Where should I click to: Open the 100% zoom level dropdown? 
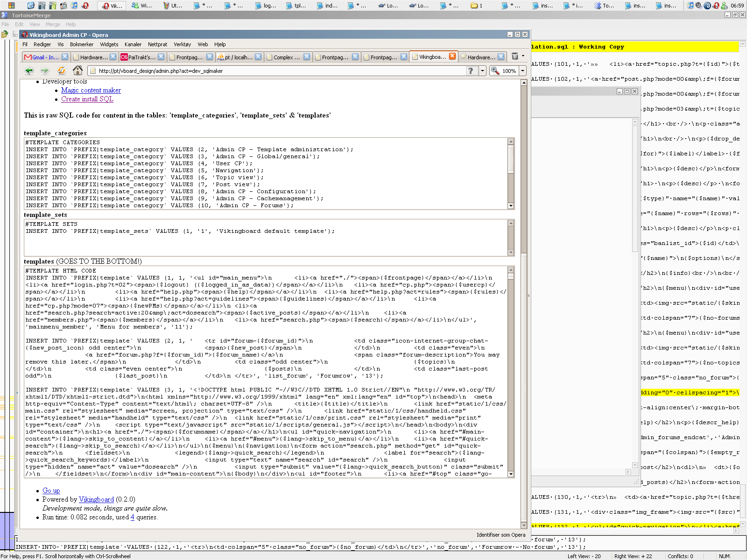[523, 71]
